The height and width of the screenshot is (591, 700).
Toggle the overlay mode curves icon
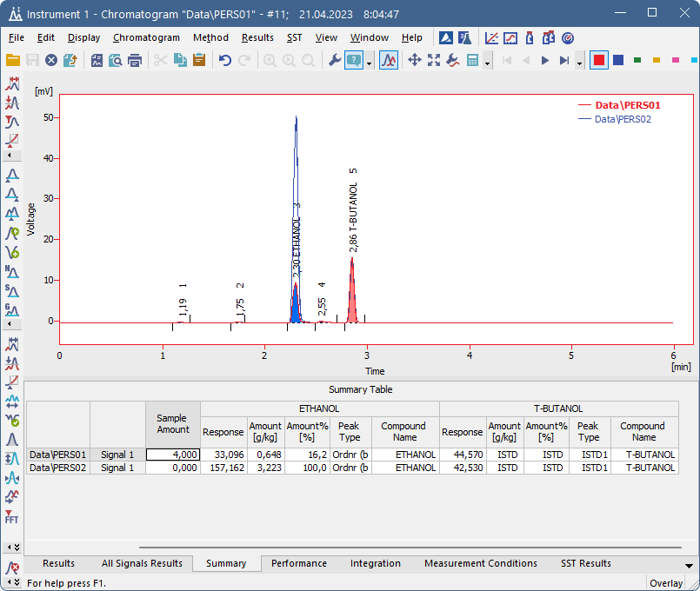389,60
